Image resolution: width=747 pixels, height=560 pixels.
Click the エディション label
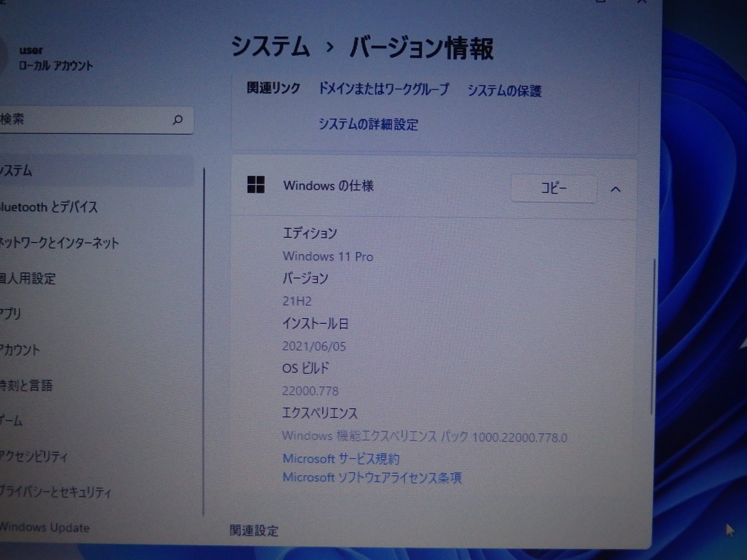pos(310,233)
